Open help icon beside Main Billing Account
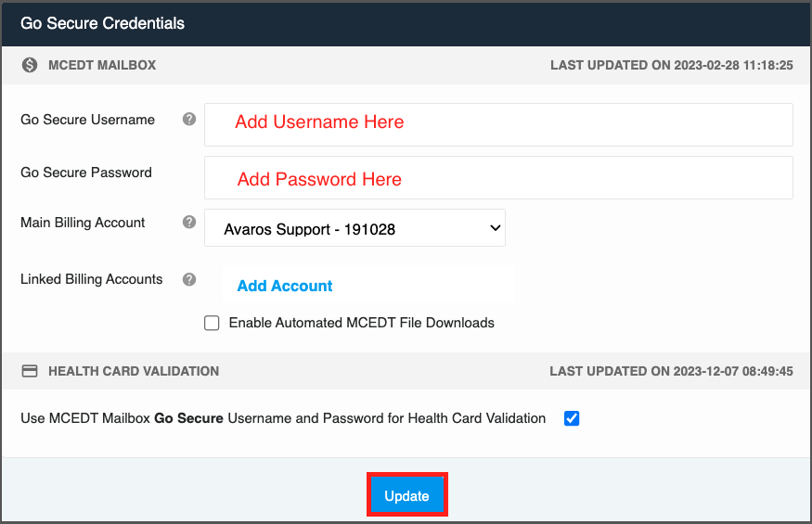812x524 pixels. (x=189, y=223)
